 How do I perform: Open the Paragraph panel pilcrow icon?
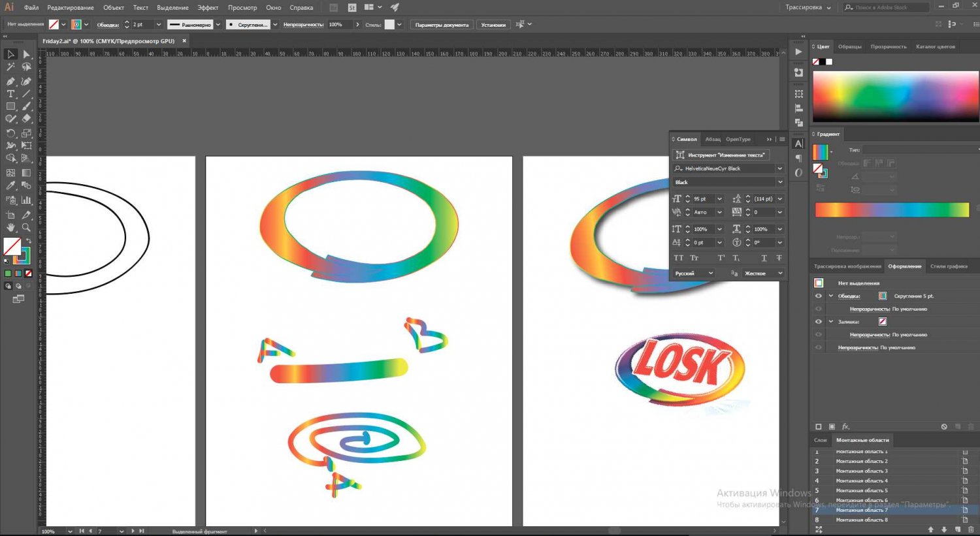tap(798, 158)
